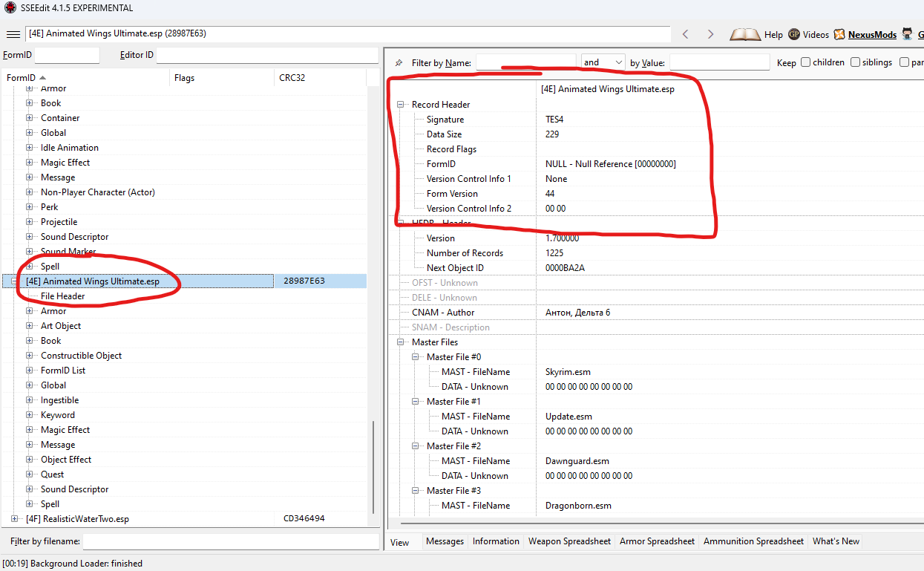Open the Help book icon

745,34
